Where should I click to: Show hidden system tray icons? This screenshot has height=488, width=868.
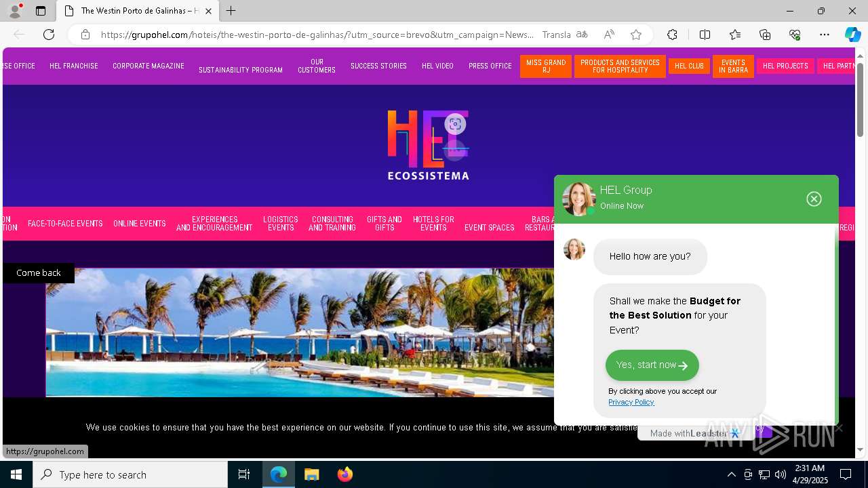pos(731,474)
